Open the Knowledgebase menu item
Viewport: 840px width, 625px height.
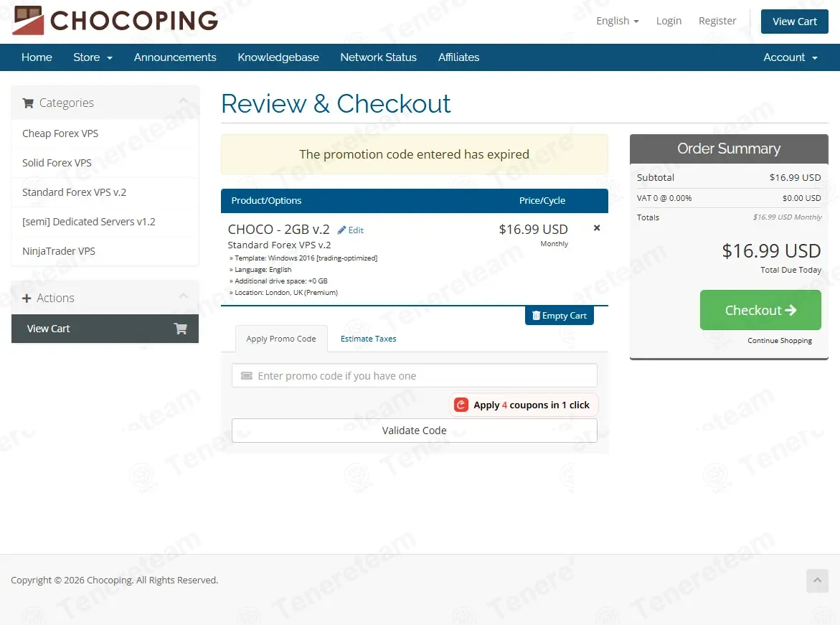(278, 57)
